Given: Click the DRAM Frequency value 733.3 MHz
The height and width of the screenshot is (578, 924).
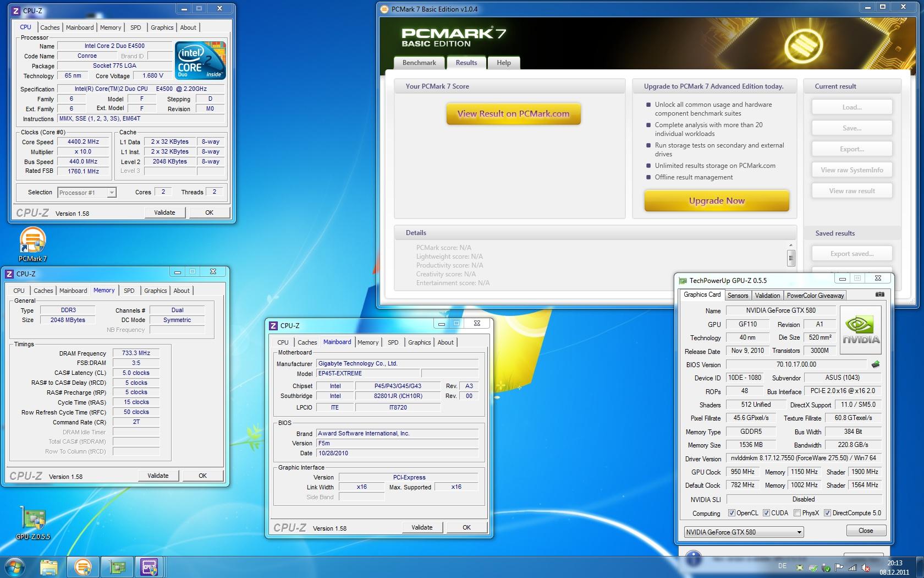Looking at the screenshot, I should click(136, 353).
